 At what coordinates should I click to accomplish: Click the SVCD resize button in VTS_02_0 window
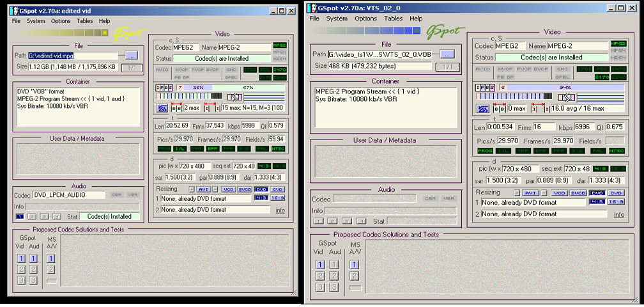pos(578,193)
